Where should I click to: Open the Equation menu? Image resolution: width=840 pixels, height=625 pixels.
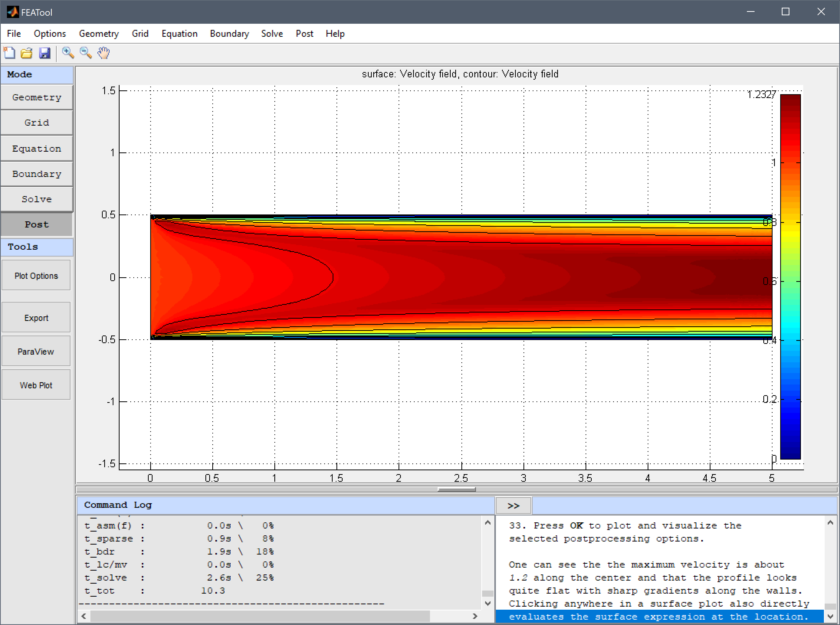tap(179, 34)
